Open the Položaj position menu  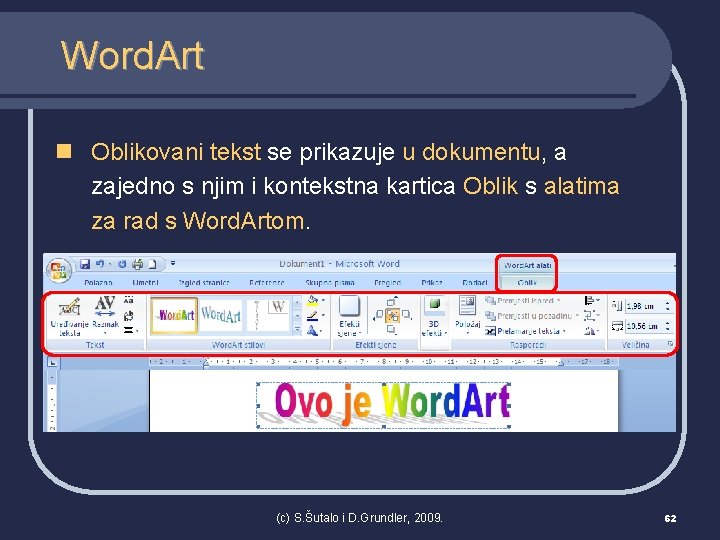[x=467, y=316]
